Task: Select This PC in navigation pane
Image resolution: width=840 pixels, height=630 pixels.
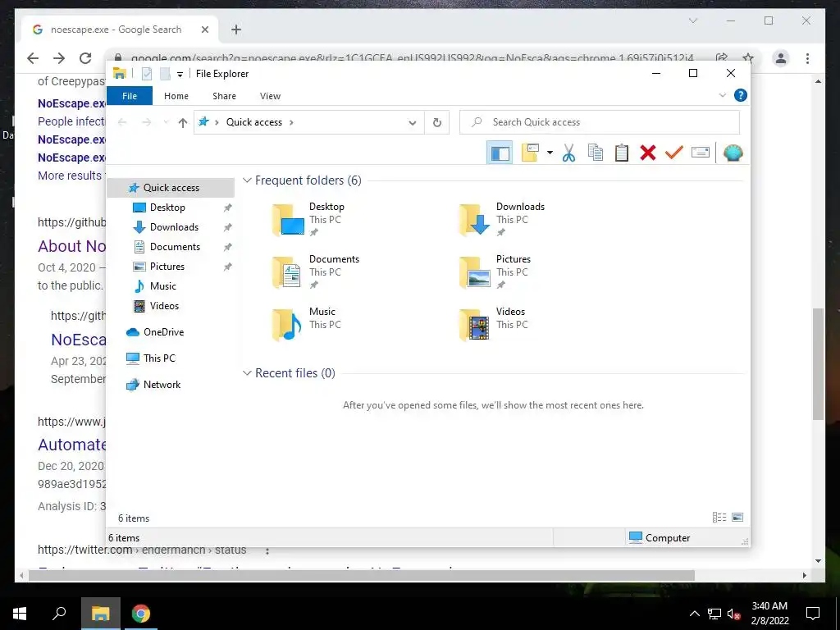Action: coord(159,358)
